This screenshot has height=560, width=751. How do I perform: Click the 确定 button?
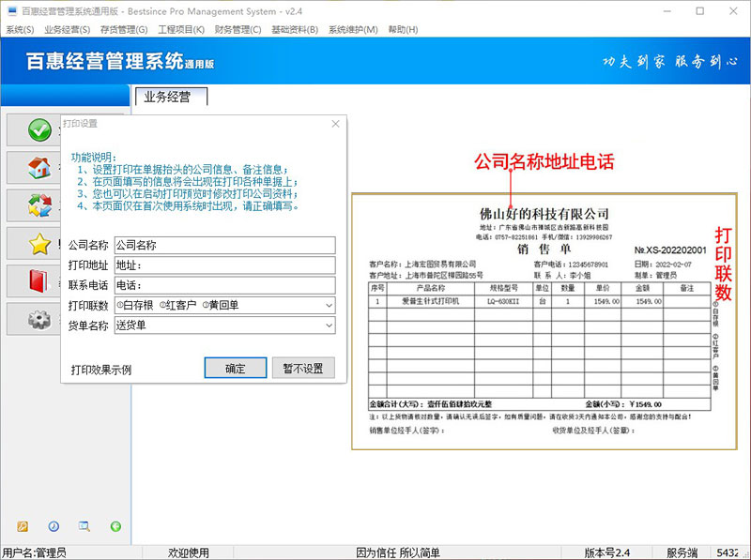(236, 368)
